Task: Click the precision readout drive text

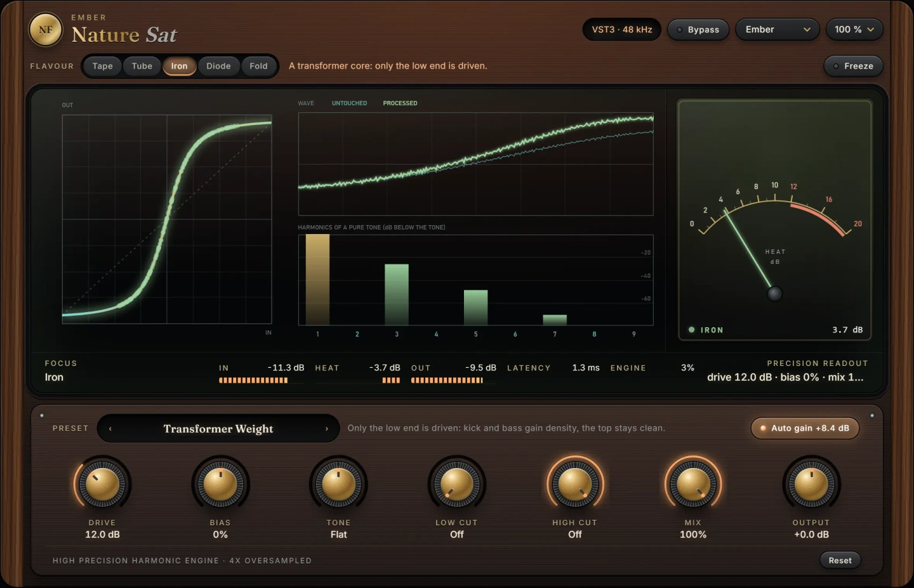Action: [786, 377]
